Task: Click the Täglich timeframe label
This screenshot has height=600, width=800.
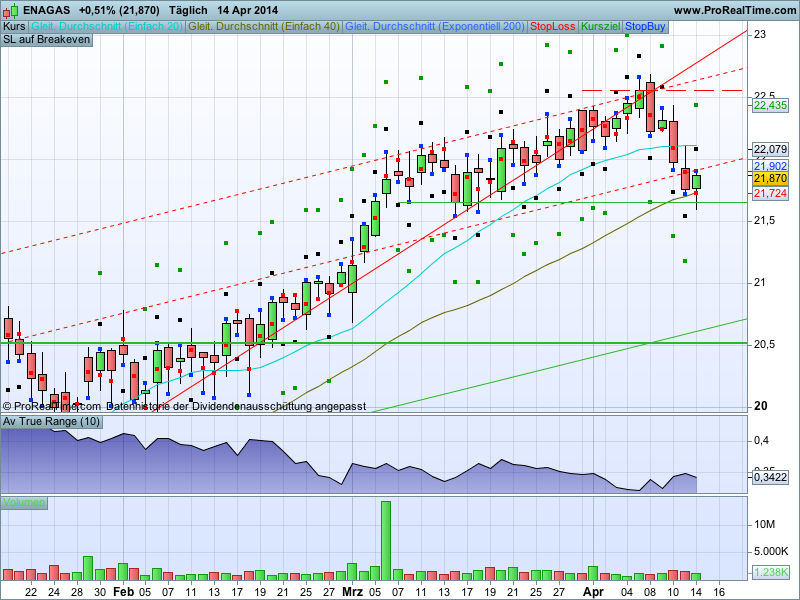Action: pyautogui.click(x=188, y=10)
